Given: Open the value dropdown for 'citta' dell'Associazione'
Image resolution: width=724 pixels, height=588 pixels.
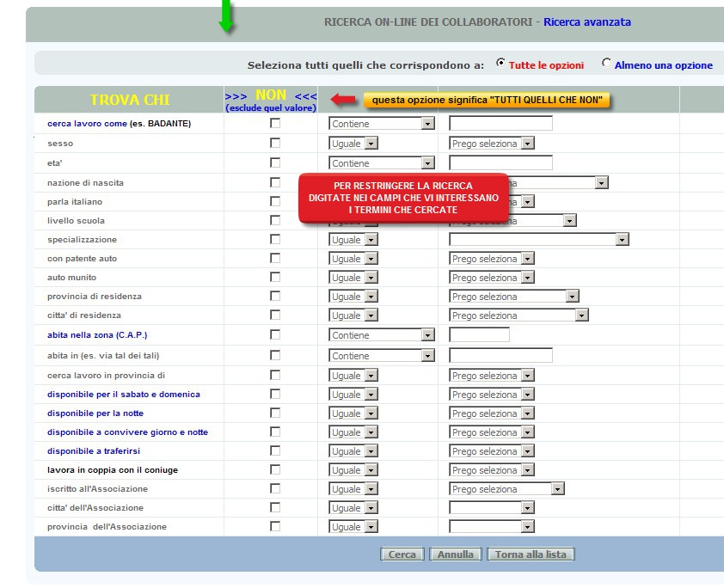Looking at the screenshot, I should 492,508.
